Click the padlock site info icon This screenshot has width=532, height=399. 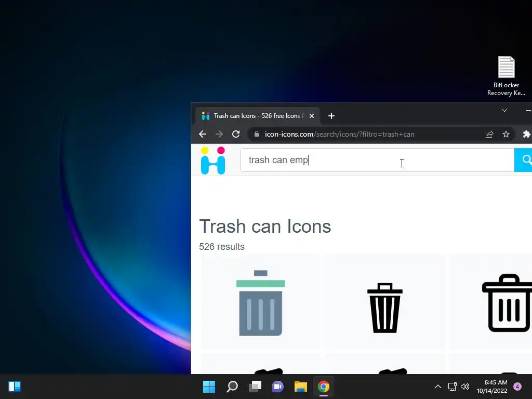click(x=257, y=134)
